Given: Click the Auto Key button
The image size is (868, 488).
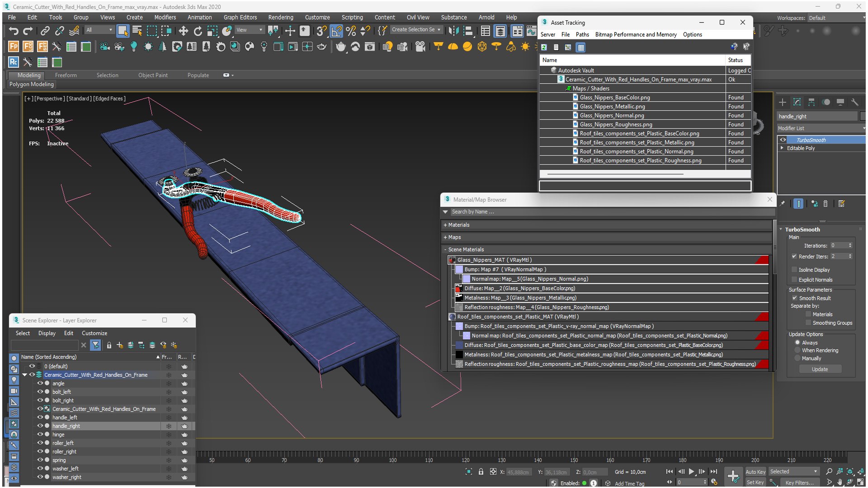Looking at the screenshot, I should (x=755, y=472).
